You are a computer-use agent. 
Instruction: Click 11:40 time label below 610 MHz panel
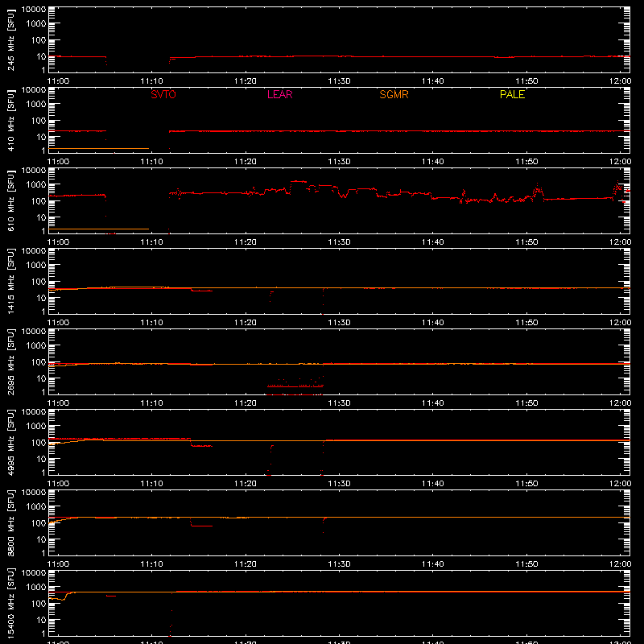click(x=433, y=242)
